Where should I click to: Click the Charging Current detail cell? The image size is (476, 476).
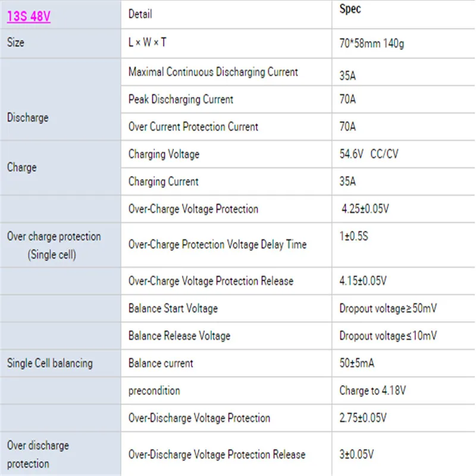[x=226, y=181]
